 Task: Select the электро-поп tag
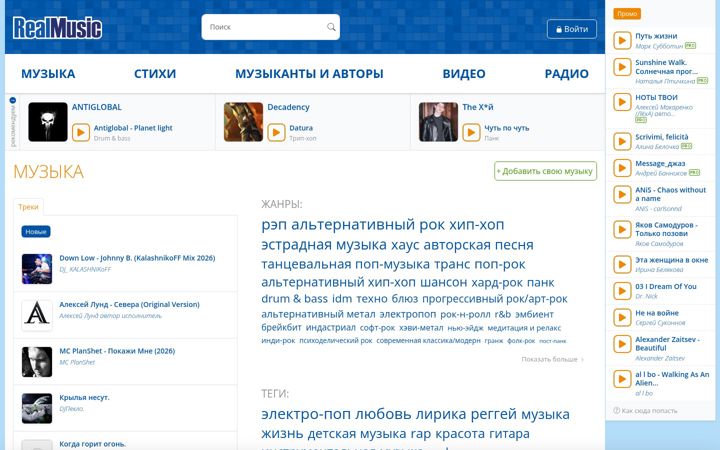[x=306, y=414]
